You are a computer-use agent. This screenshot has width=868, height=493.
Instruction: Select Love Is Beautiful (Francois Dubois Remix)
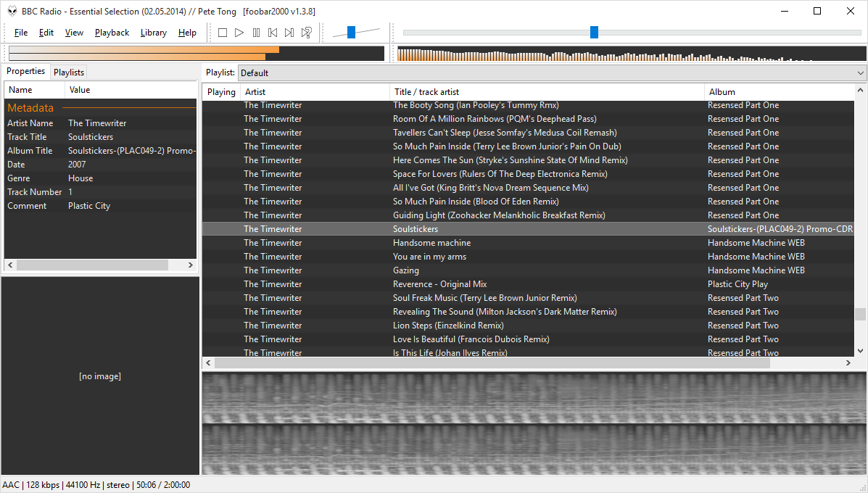(x=528, y=340)
